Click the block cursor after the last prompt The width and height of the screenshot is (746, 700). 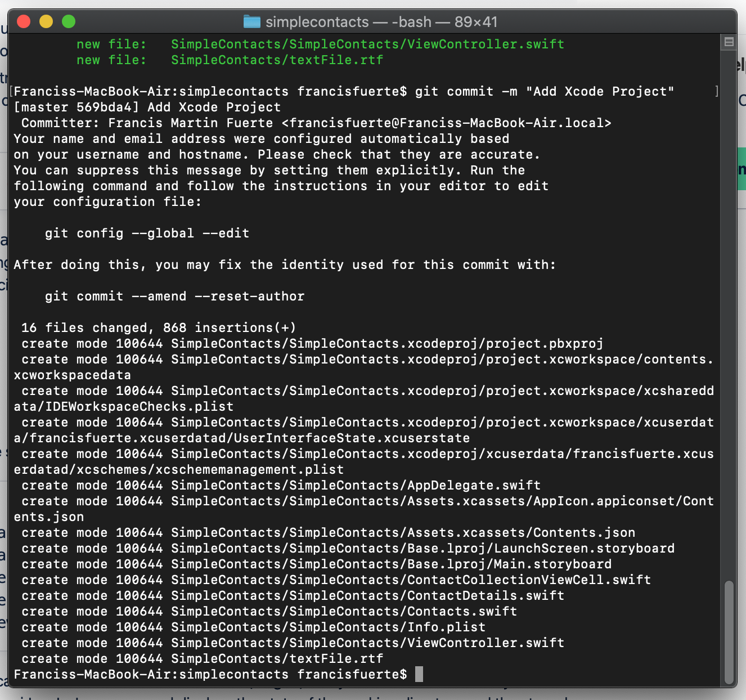419,674
